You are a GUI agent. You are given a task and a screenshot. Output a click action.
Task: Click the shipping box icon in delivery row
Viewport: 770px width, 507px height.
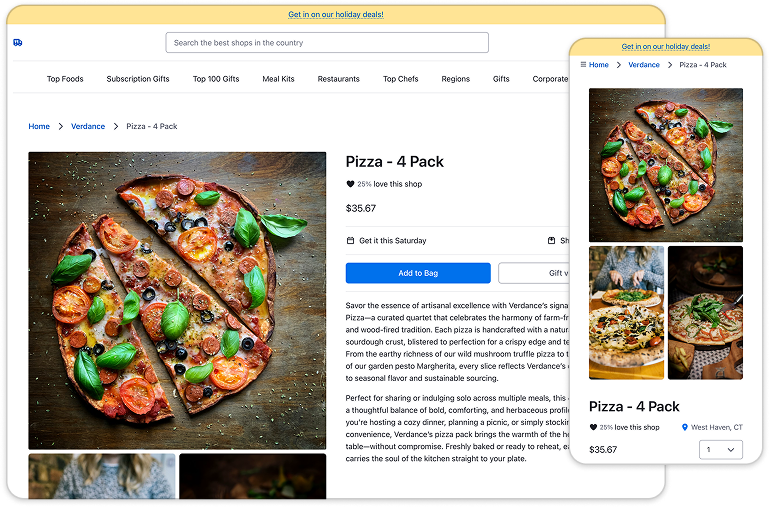pos(551,241)
